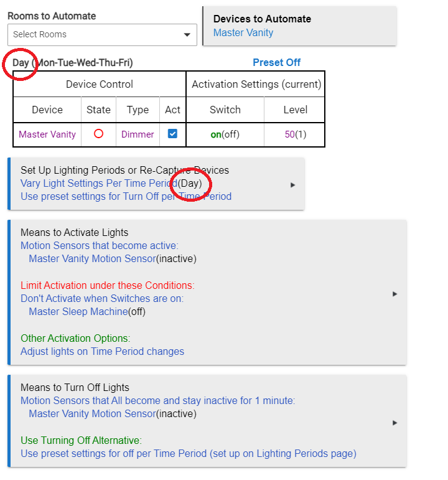This screenshot has width=448, height=480.
Task: Click the red circle state icon
Action: tap(98, 134)
